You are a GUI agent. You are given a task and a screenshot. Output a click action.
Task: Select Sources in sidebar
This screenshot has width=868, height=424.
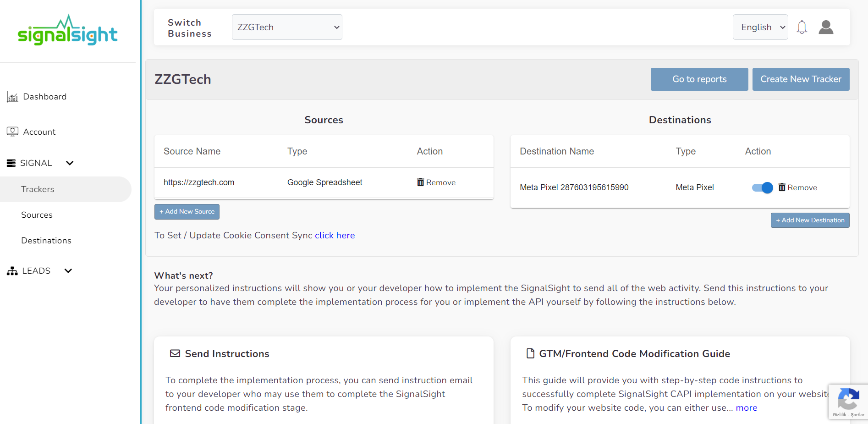[x=37, y=215]
